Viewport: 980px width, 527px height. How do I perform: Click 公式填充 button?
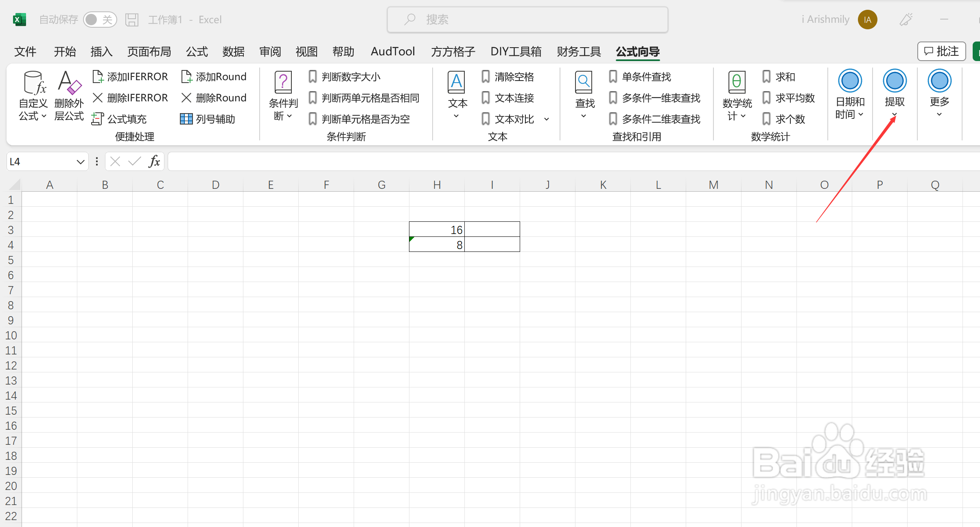[x=119, y=119]
